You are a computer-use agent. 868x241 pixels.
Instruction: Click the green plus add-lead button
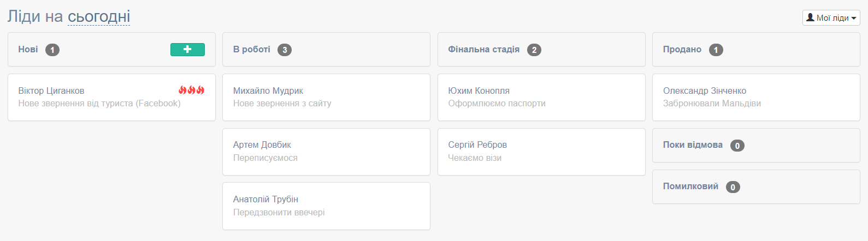pyautogui.click(x=187, y=50)
